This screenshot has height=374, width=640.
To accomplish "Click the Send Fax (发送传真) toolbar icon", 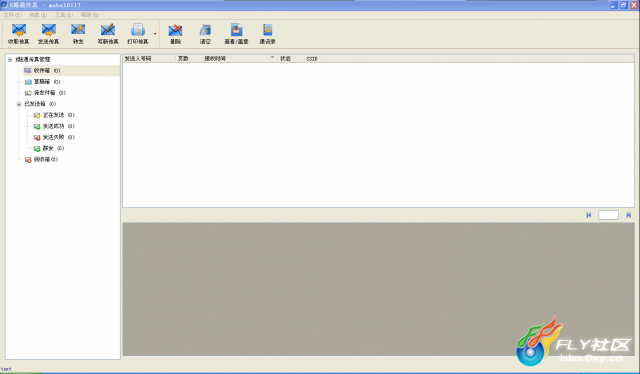I will 49,30.
